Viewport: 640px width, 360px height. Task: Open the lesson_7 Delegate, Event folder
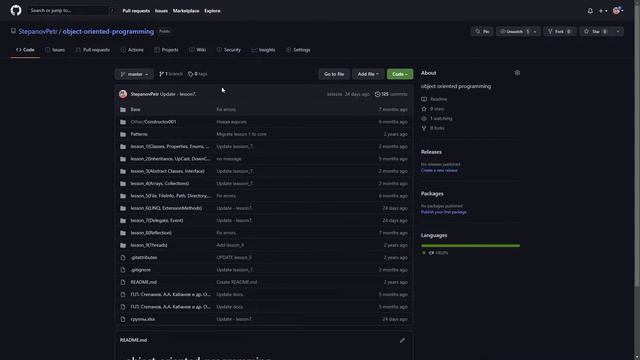pos(157,220)
